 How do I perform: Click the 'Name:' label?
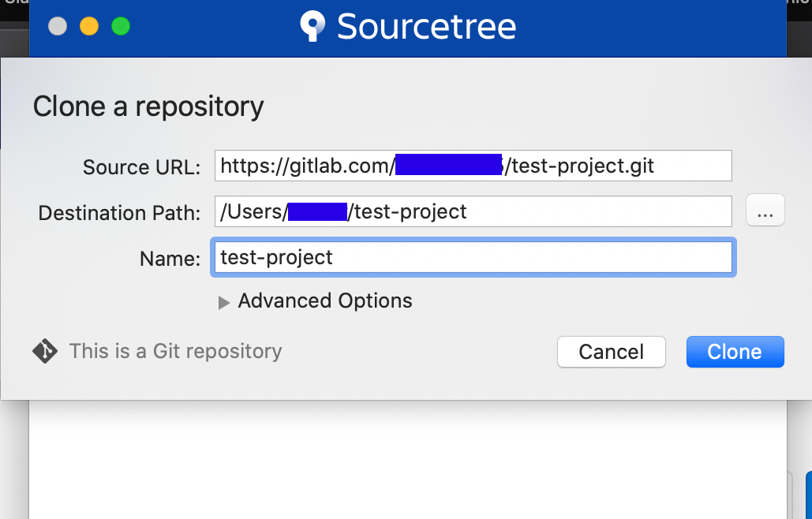click(170, 258)
